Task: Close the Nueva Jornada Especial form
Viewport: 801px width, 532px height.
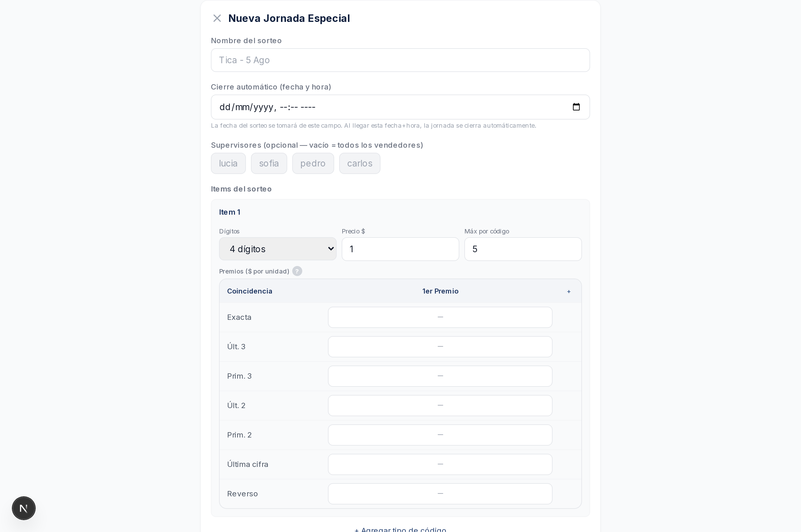Action: 217,18
